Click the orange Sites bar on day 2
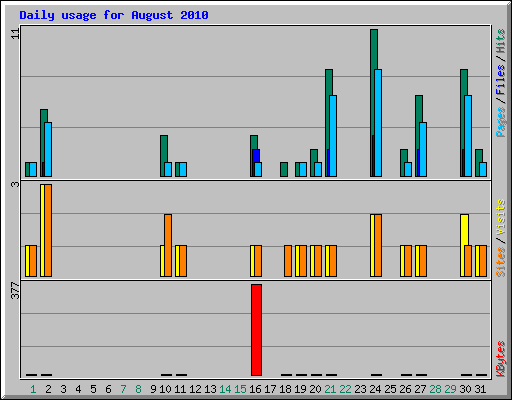This screenshot has height=400, width=512. coord(48,230)
